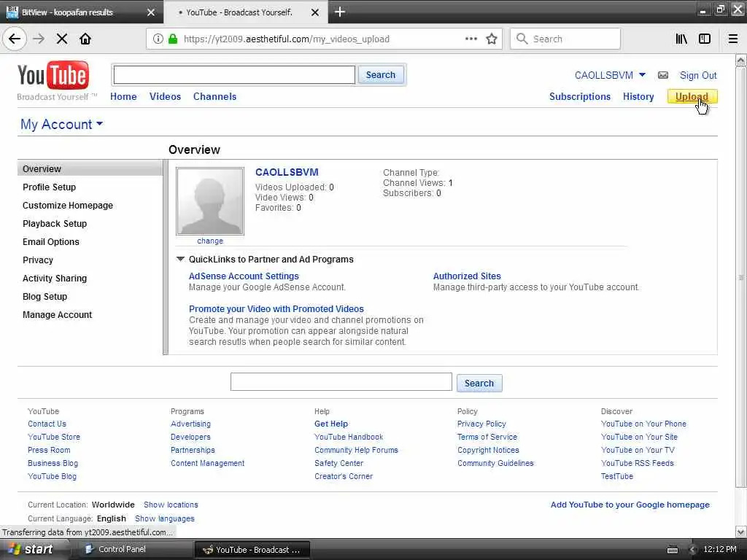Open Subscriptions in the top navigation
Image resolution: width=747 pixels, height=560 pixels.
(x=580, y=97)
